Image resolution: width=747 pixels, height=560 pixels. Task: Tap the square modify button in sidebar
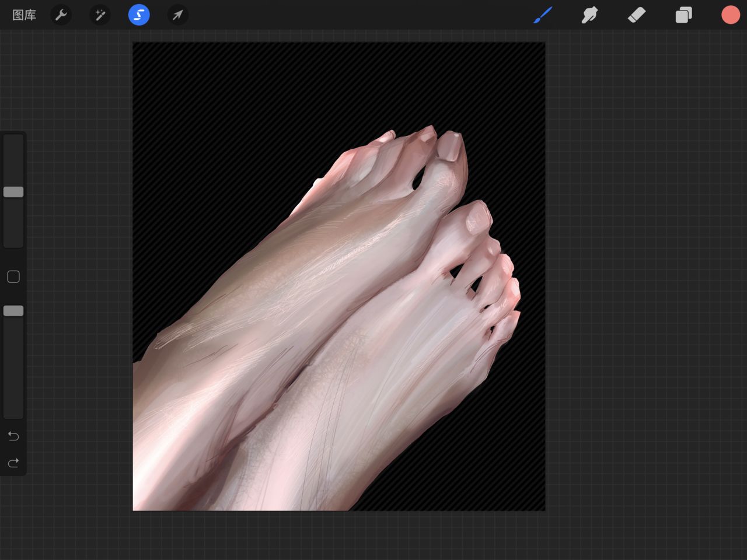coord(13,276)
